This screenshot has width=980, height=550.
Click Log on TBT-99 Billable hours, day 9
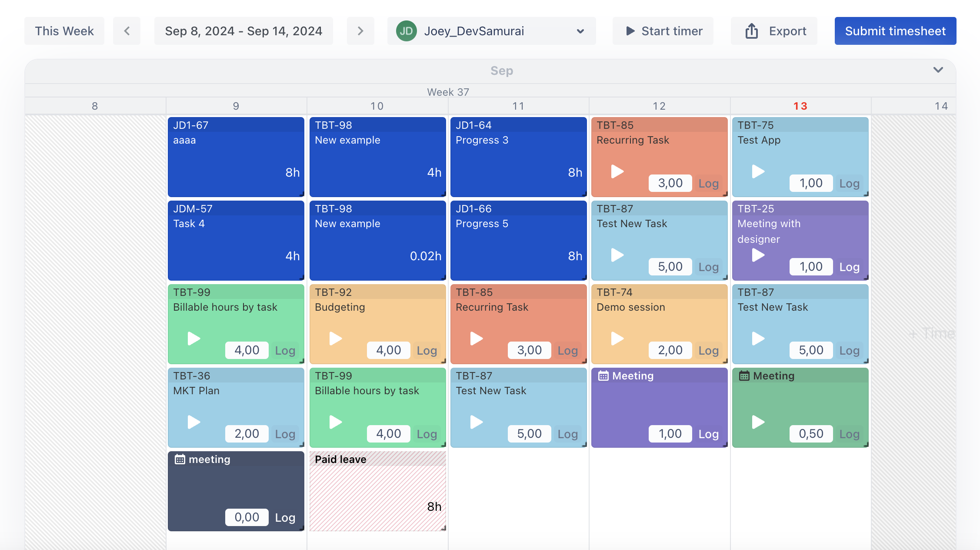(x=285, y=351)
